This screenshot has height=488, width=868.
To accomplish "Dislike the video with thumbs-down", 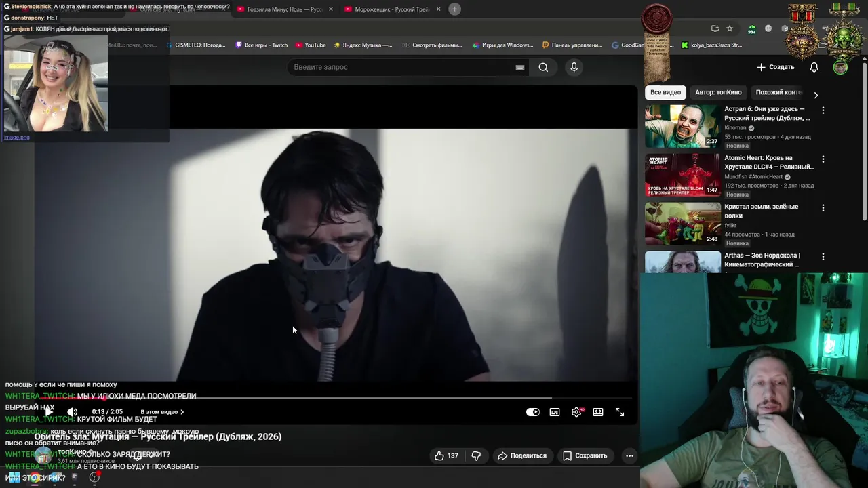I will coord(476,455).
